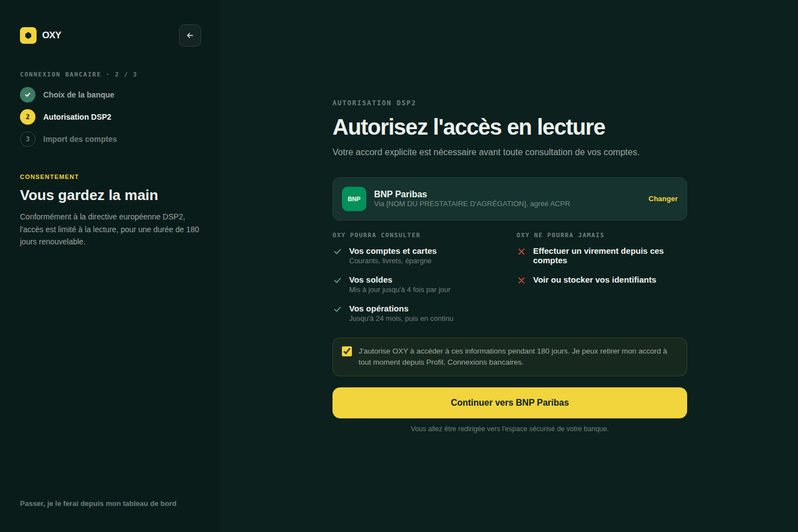The image size is (798, 532).
Task: Click the OXY hexagon logo icon
Action: click(28, 35)
